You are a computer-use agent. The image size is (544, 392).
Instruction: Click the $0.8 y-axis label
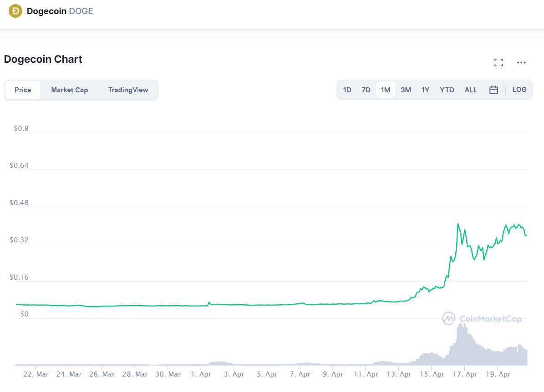21,129
